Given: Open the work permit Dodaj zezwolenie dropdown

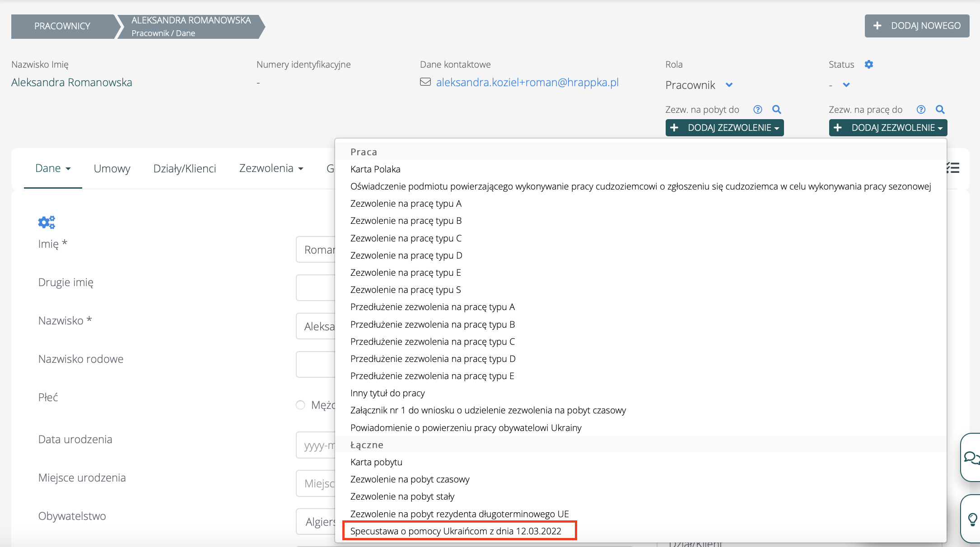Looking at the screenshot, I should [888, 128].
